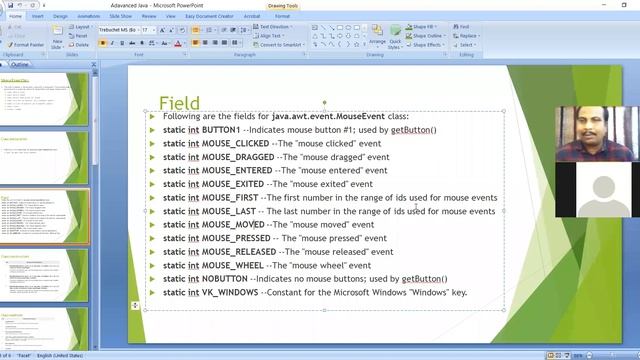Click the Replace button
640x360 pixels.
pyautogui.click(x=467, y=36)
